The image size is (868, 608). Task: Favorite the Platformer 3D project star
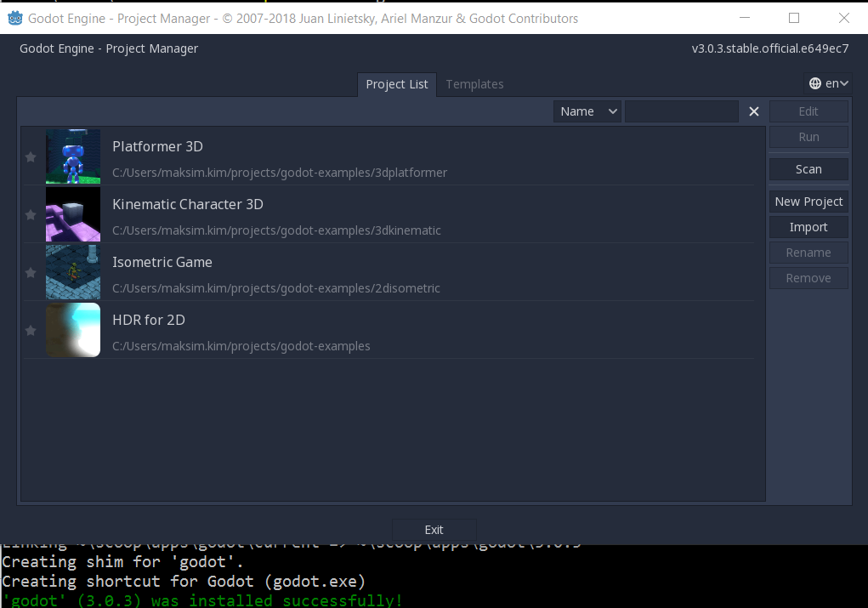tap(31, 157)
